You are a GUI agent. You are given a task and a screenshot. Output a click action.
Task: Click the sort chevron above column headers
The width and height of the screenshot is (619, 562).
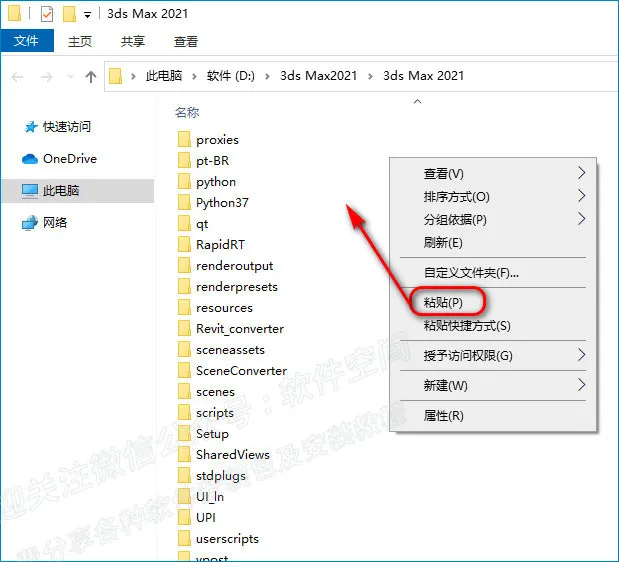(x=417, y=101)
